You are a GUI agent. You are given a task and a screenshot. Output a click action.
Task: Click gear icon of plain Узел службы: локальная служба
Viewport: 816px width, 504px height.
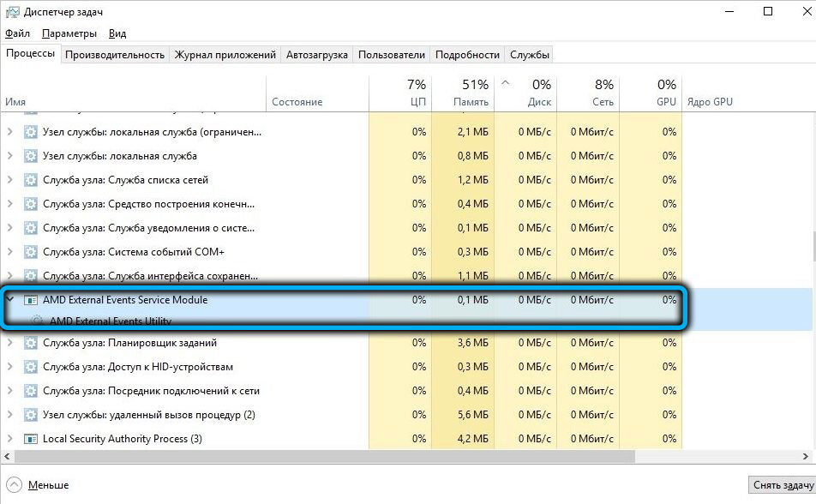point(31,156)
